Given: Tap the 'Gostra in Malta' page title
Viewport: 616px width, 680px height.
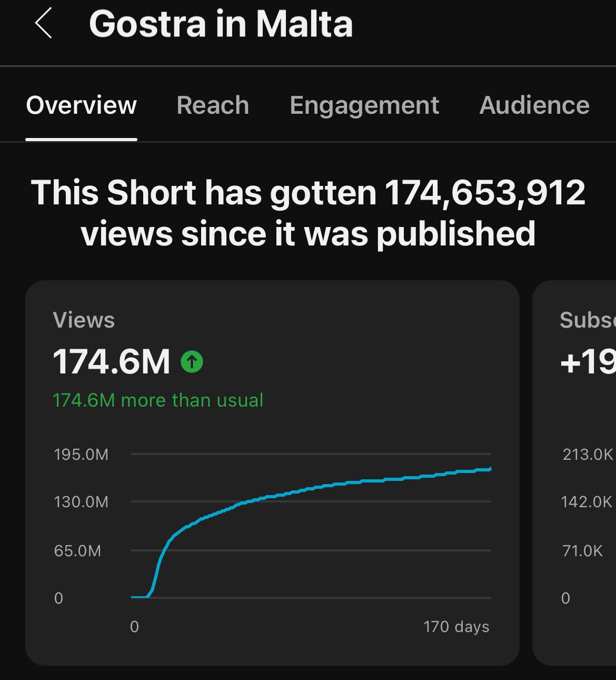Looking at the screenshot, I should tap(221, 24).
